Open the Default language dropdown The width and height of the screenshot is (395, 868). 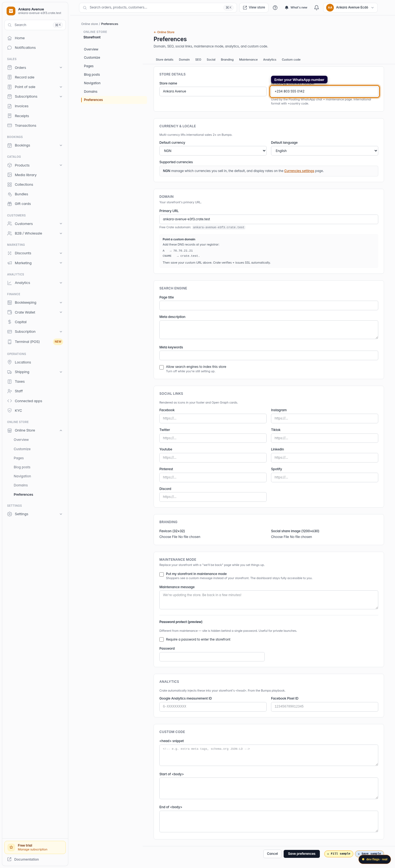click(325, 151)
